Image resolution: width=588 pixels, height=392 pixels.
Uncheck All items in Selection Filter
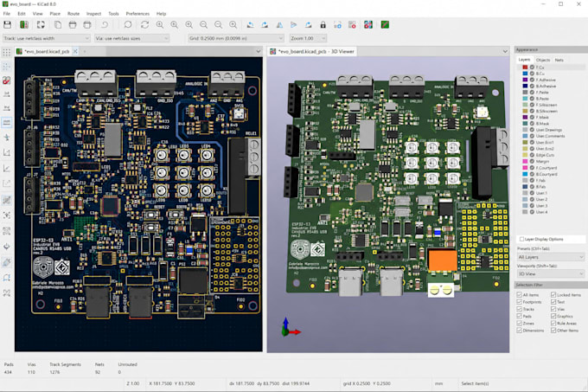(520, 295)
